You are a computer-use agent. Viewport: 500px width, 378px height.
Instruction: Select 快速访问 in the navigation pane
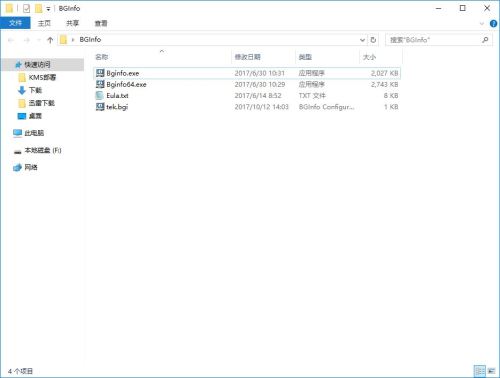[x=37, y=64]
